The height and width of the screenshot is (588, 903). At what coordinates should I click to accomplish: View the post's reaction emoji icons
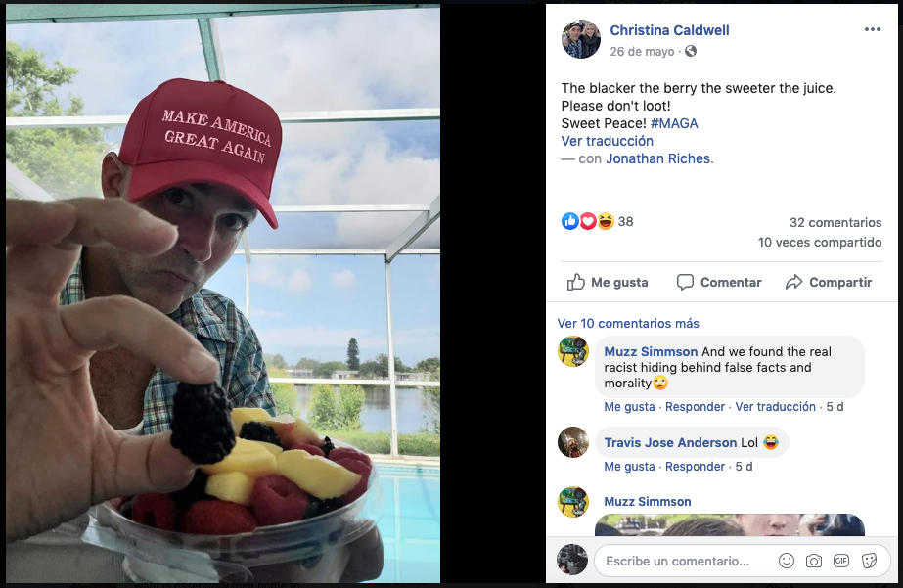588,222
